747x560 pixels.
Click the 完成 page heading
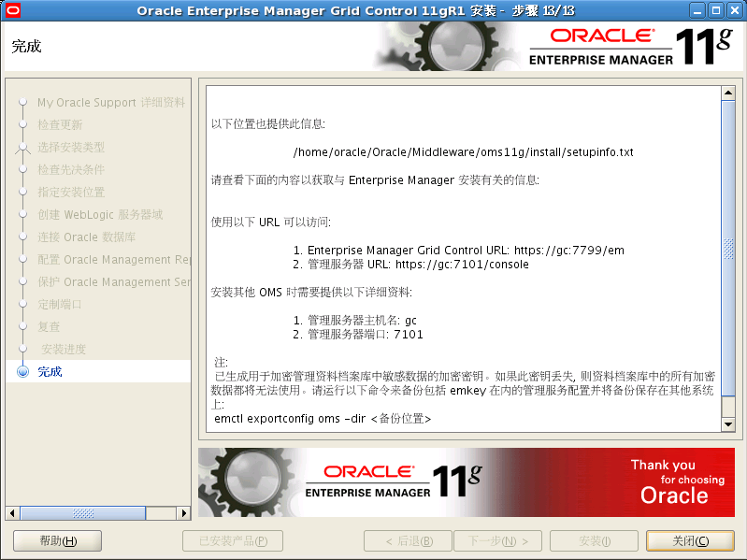pyautogui.click(x=27, y=46)
